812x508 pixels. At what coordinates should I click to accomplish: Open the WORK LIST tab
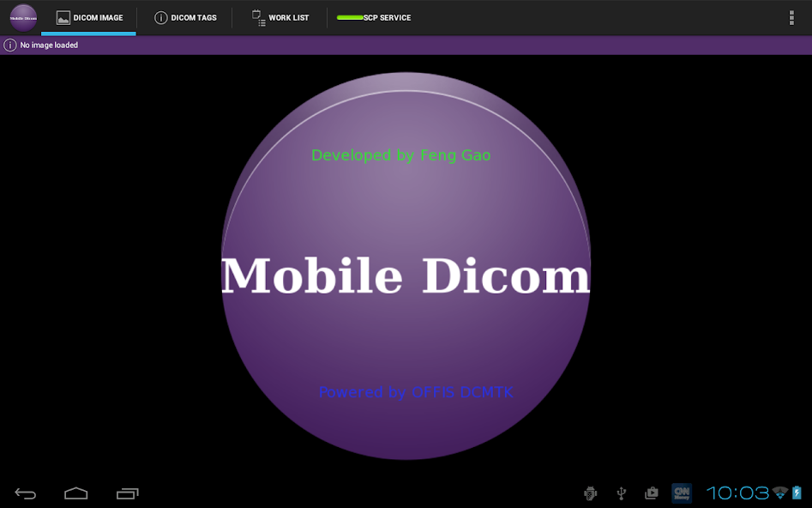coord(281,17)
